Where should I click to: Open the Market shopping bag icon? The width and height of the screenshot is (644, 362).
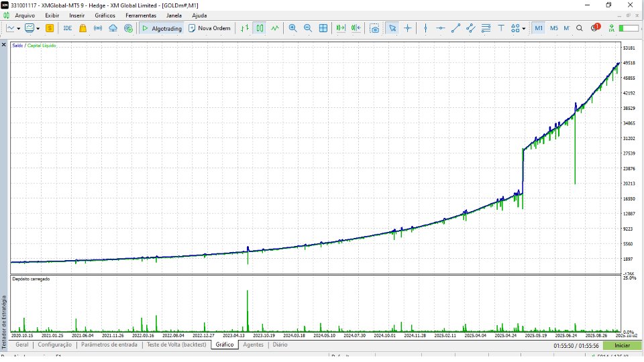coord(83,28)
